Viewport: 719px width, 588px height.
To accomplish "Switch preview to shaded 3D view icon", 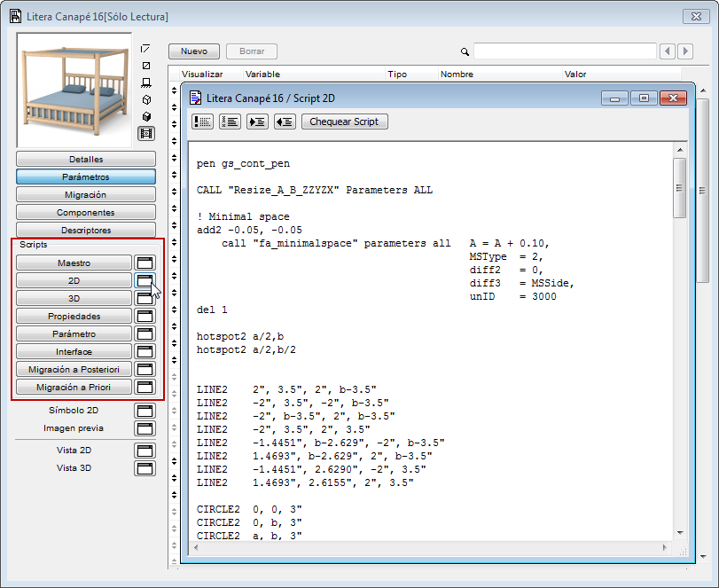I will coord(146,117).
